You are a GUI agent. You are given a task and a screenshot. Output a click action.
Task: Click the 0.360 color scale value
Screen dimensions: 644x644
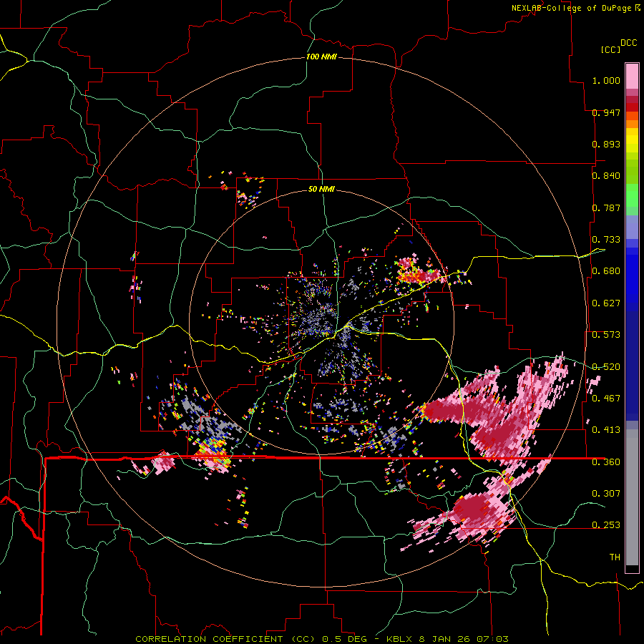click(606, 462)
